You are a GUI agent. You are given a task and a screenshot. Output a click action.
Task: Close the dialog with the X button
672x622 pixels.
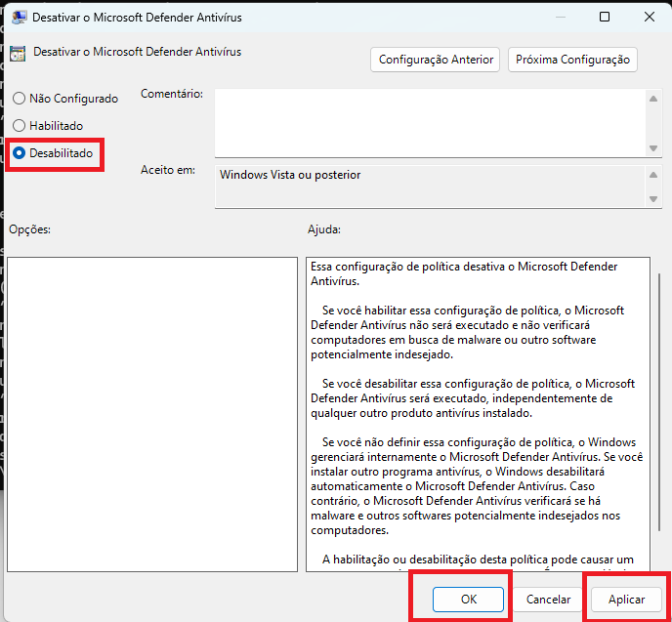[x=650, y=17]
